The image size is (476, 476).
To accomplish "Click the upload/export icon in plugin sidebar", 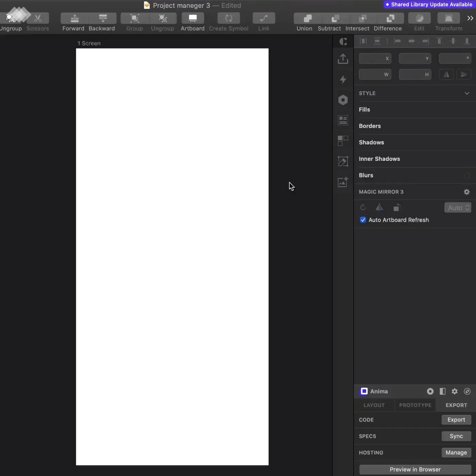I will (343, 59).
